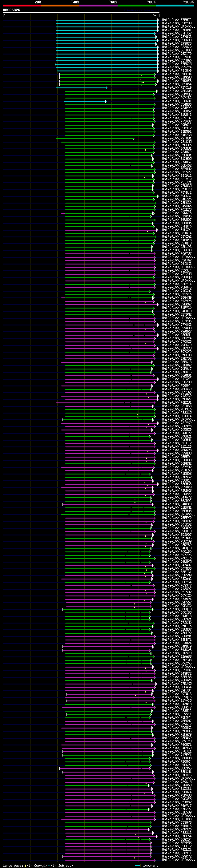
Task: Click the orange ~40% legend segment
Action: pos(60,6)
